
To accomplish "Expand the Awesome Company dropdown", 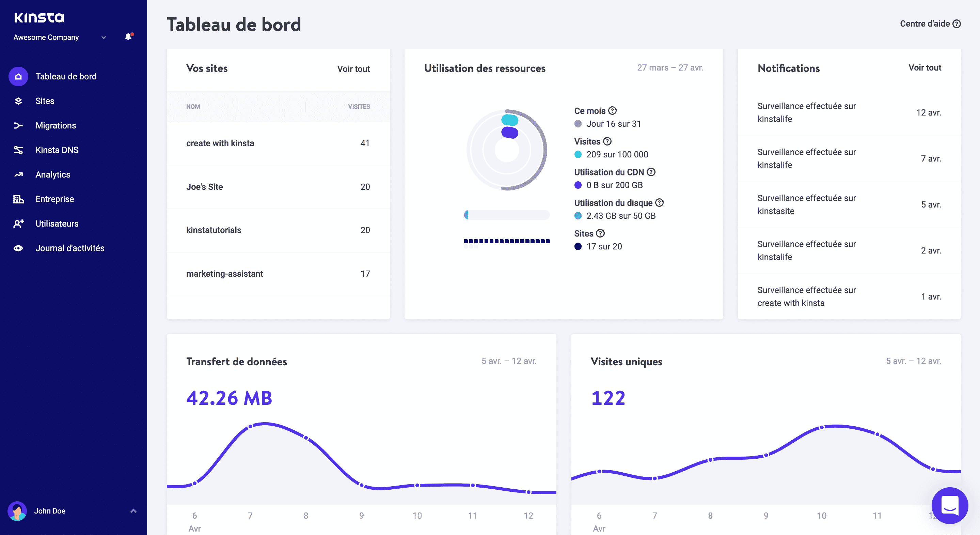I will pos(103,37).
